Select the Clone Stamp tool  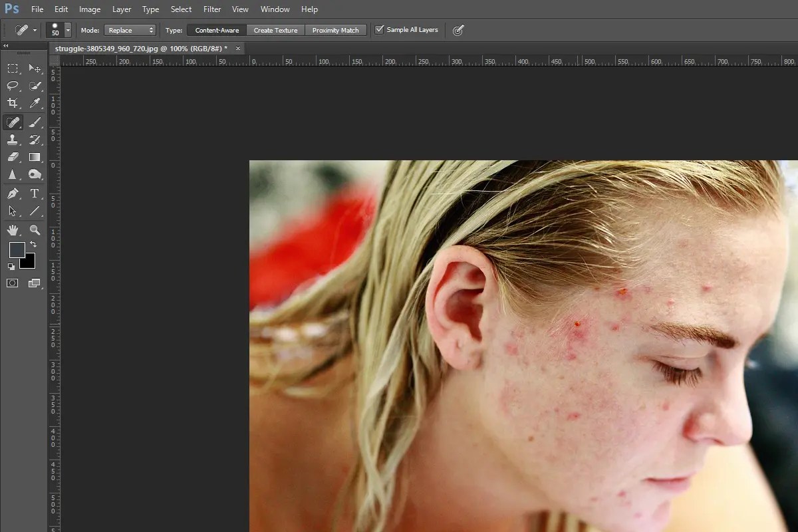13,140
